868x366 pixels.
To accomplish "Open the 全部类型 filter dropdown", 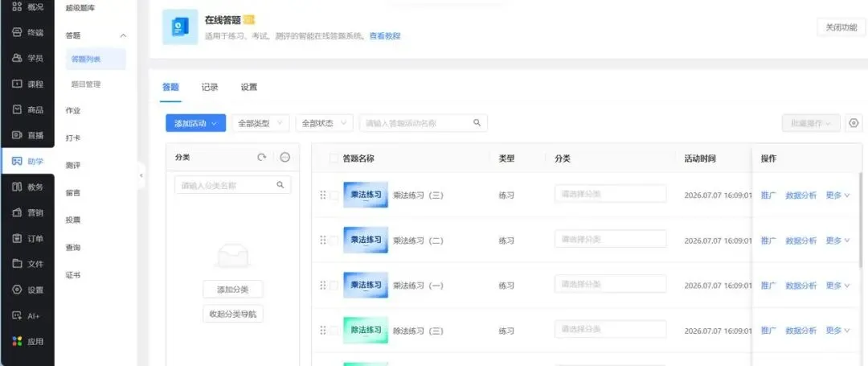I will pyautogui.click(x=260, y=123).
